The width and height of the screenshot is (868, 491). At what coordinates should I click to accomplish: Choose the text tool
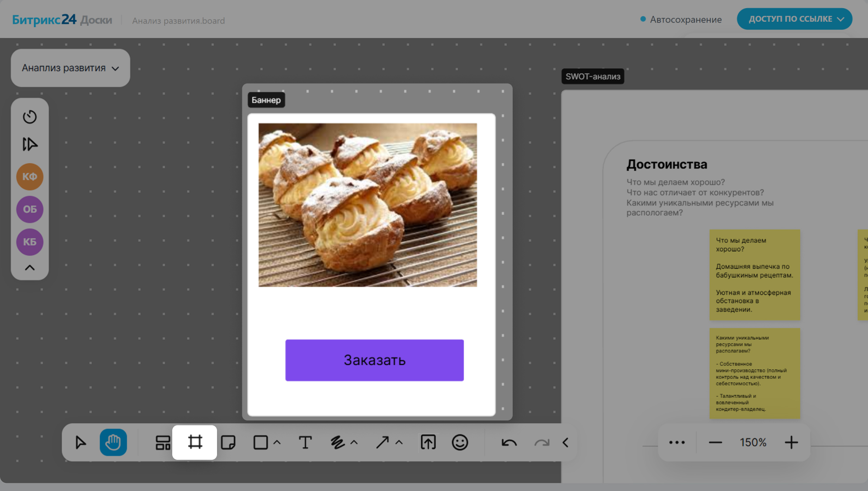click(x=305, y=442)
